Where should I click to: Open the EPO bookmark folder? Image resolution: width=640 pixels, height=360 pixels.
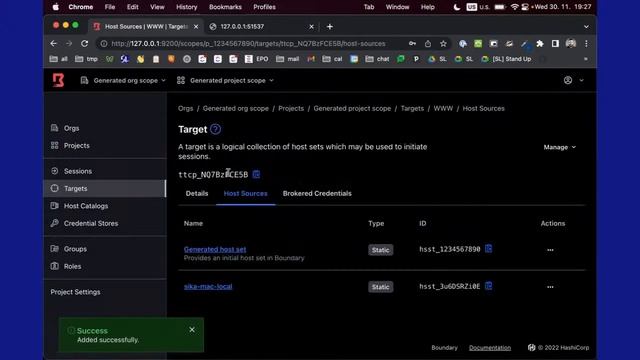click(x=257, y=59)
